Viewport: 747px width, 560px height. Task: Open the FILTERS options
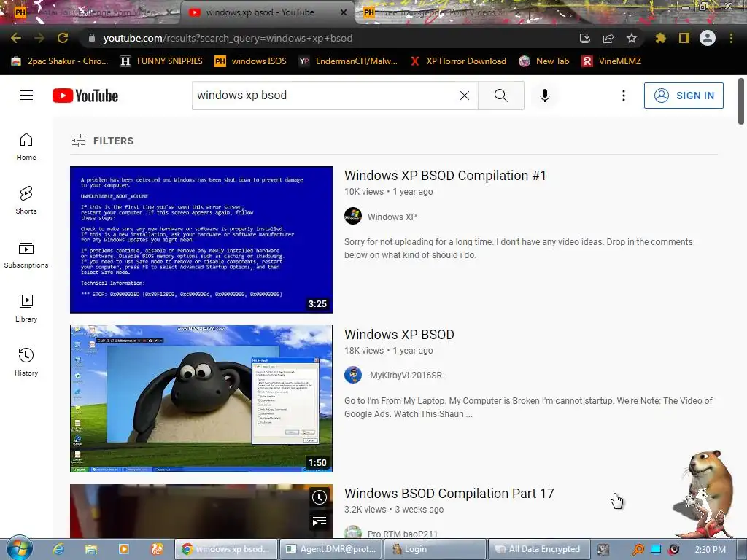[103, 141]
